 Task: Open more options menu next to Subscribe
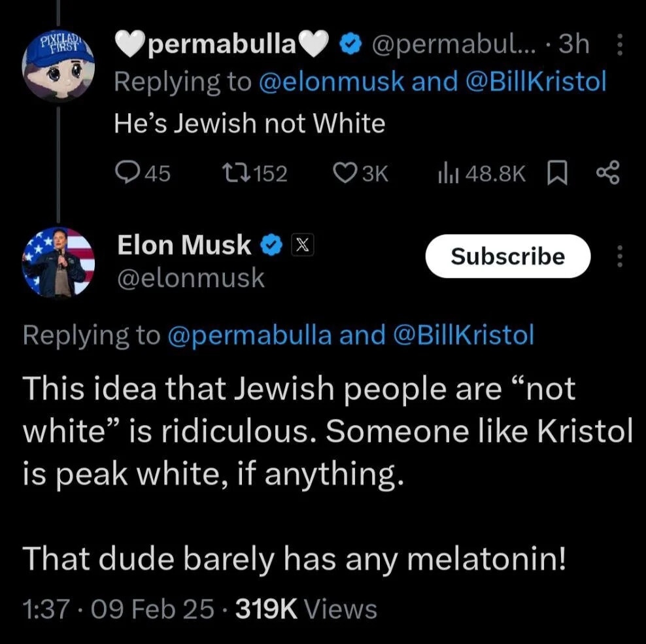(x=619, y=256)
